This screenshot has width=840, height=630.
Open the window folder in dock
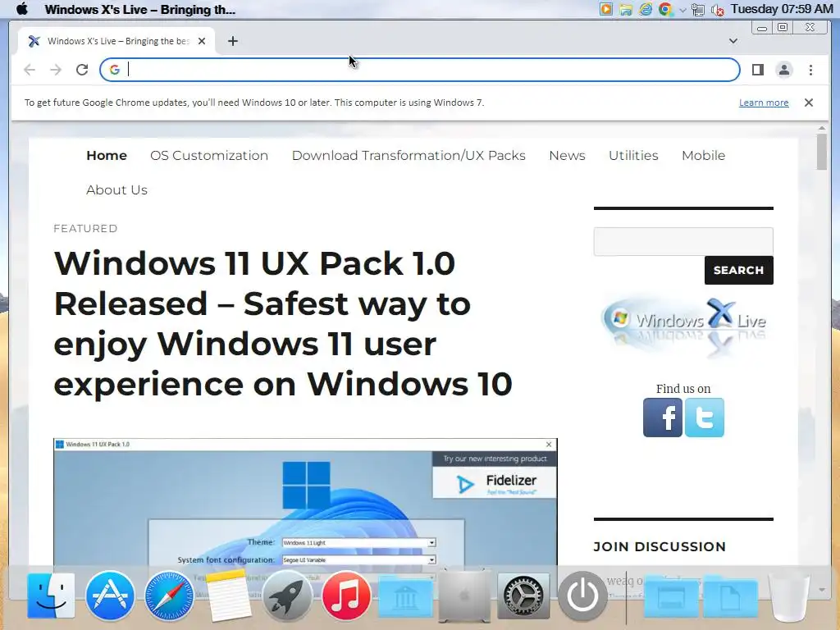pos(672,596)
